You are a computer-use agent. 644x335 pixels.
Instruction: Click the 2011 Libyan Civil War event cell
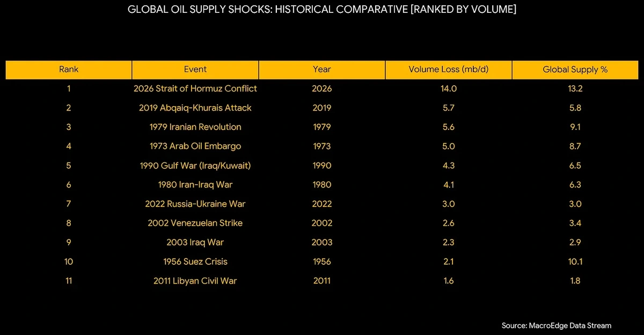pyautogui.click(x=195, y=281)
